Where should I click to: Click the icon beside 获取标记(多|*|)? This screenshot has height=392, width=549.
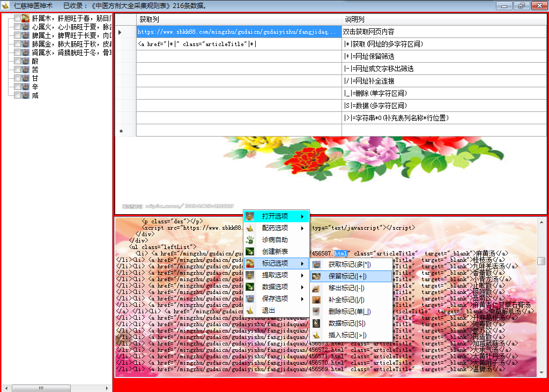[x=316, y=265]
